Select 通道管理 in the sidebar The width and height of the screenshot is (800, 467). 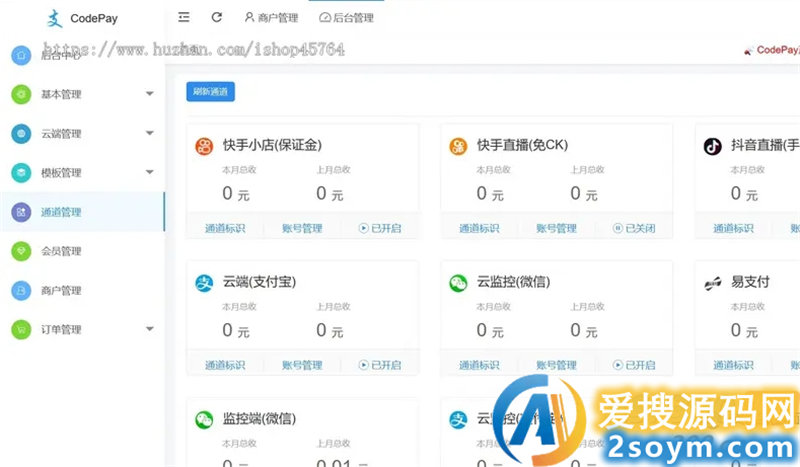pos(82,212)
